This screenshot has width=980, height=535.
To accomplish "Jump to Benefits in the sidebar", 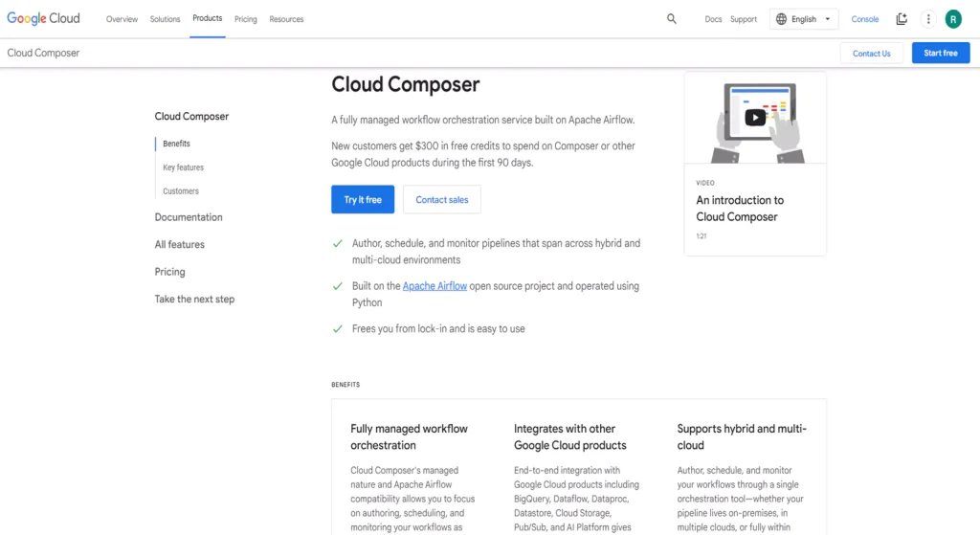I will click(x=176, y=144).
